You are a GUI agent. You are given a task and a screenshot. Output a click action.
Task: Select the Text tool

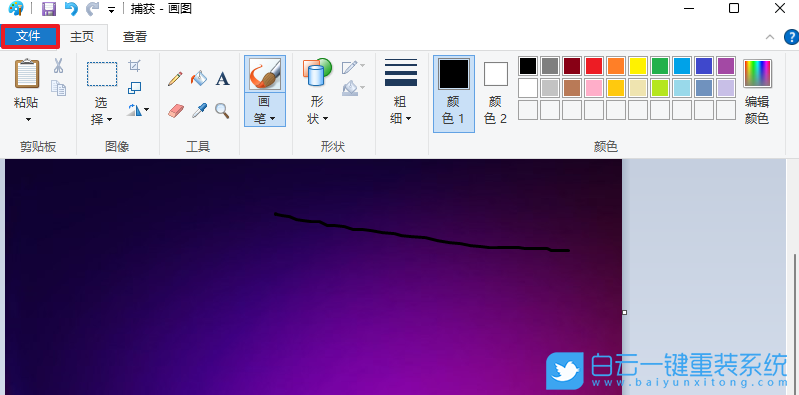point(222,79)
